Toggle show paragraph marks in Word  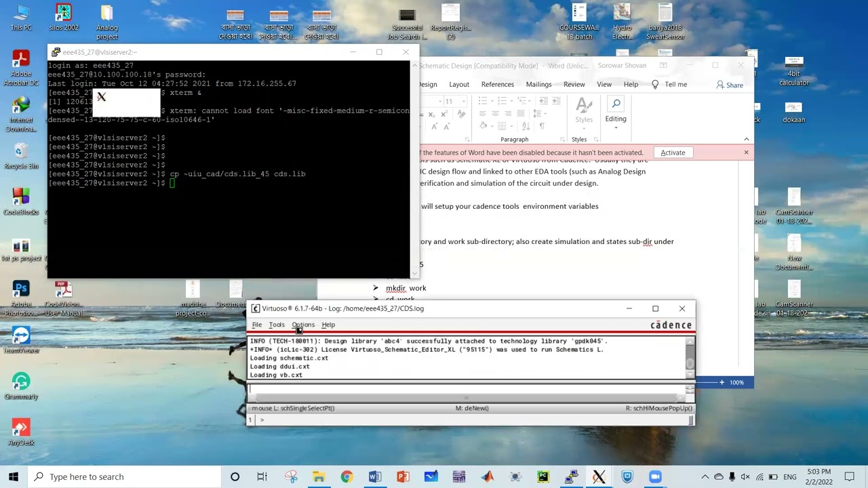pyautogui.click(x=542, y=126)
